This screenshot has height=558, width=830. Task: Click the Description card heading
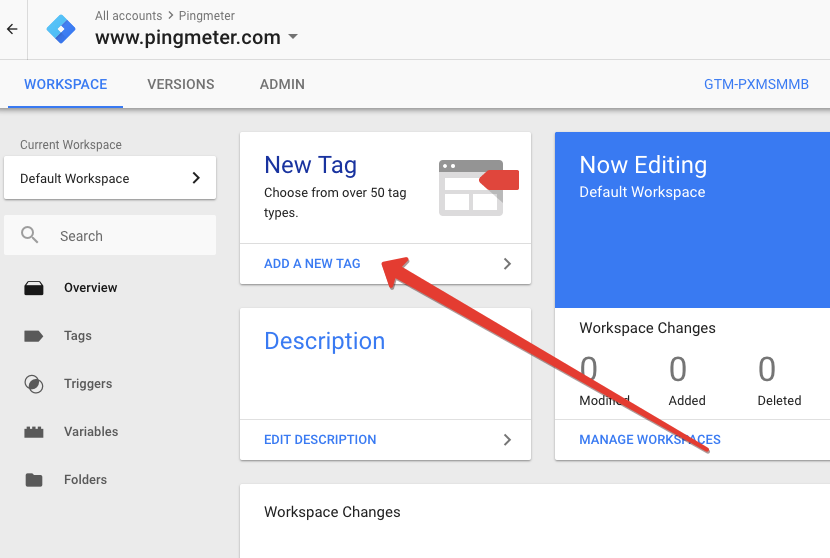point(324,341)
